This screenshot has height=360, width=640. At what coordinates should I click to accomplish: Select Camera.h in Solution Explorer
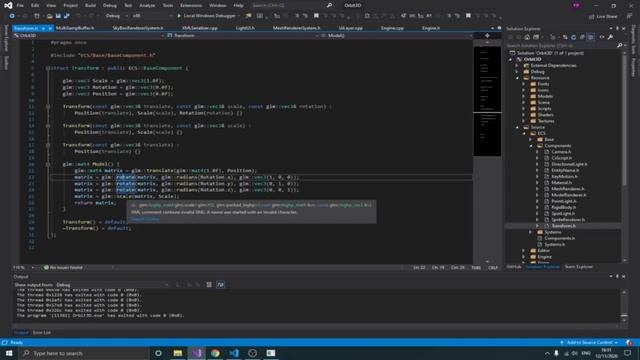pos(561,152)
